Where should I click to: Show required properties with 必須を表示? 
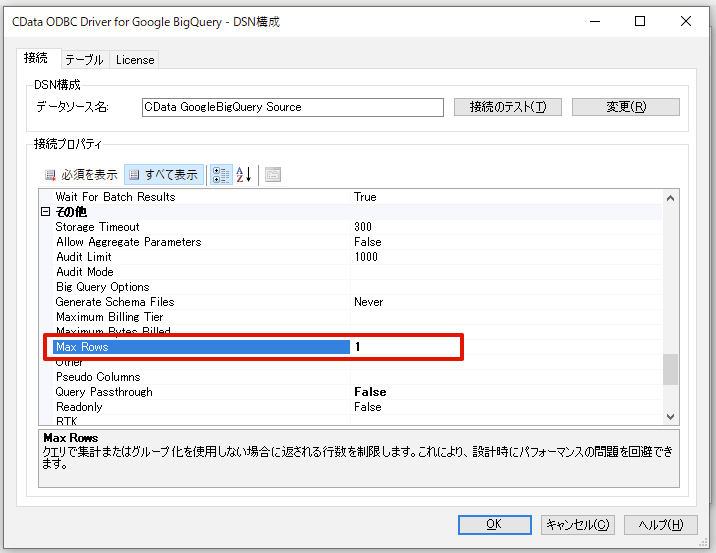(81, 174)
